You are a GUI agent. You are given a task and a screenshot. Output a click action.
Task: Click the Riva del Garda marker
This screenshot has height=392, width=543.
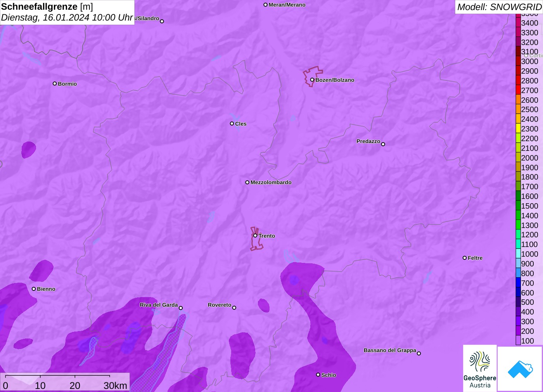pyautogui.click(x=181, y=308)
